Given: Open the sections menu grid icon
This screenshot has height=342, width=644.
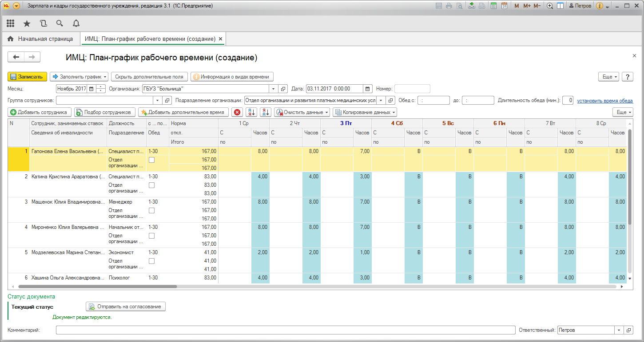Looking at the screenshot, I should tap(10, 24).
